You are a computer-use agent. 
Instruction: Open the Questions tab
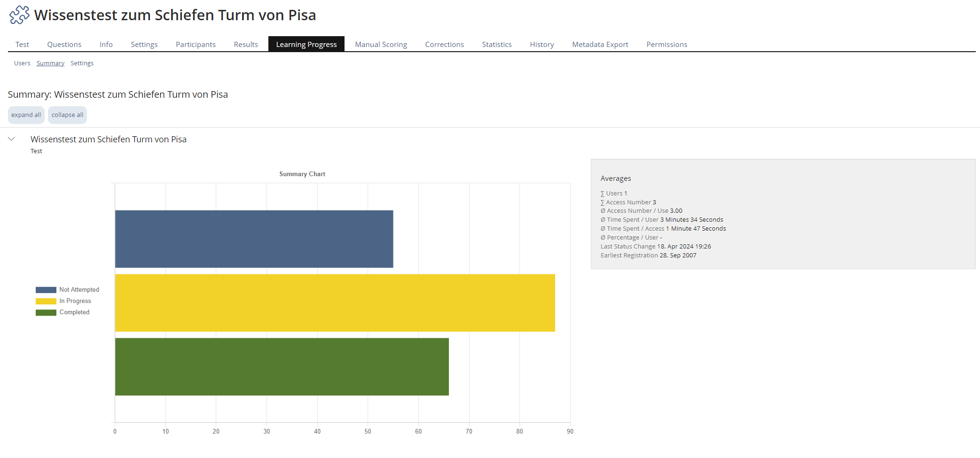tap(64, 44)
